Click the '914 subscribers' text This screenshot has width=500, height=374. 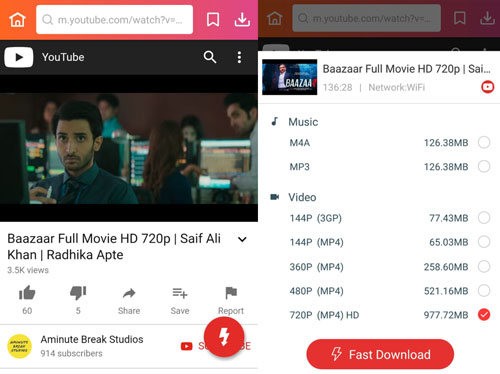tap(71, 353)
